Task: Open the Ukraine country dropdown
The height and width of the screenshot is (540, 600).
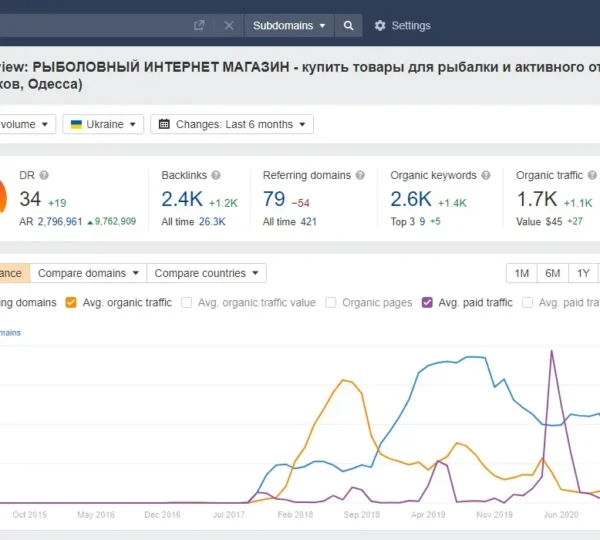Action: click(x=101, y=125)
